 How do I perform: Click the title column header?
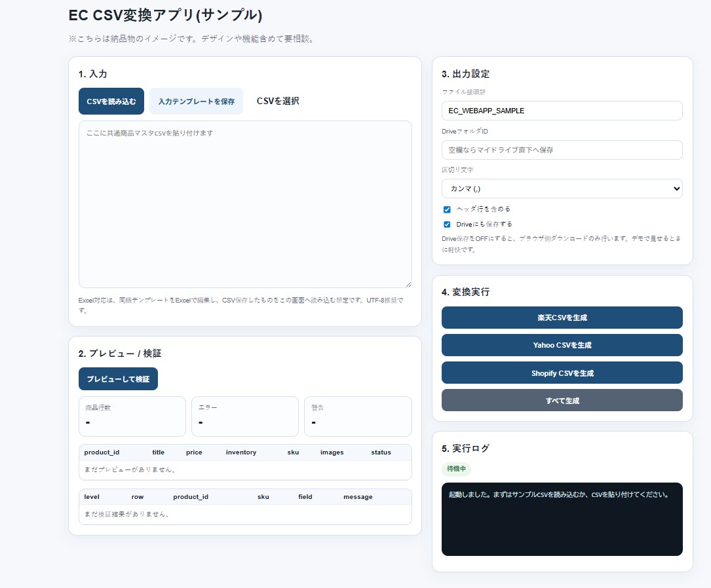coord(158,452)
